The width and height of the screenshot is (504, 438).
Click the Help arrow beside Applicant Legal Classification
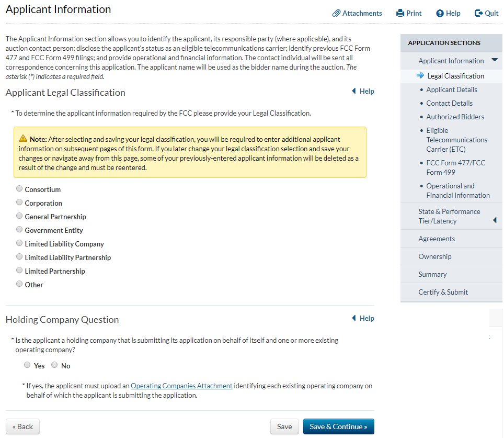tap(354, 91)
